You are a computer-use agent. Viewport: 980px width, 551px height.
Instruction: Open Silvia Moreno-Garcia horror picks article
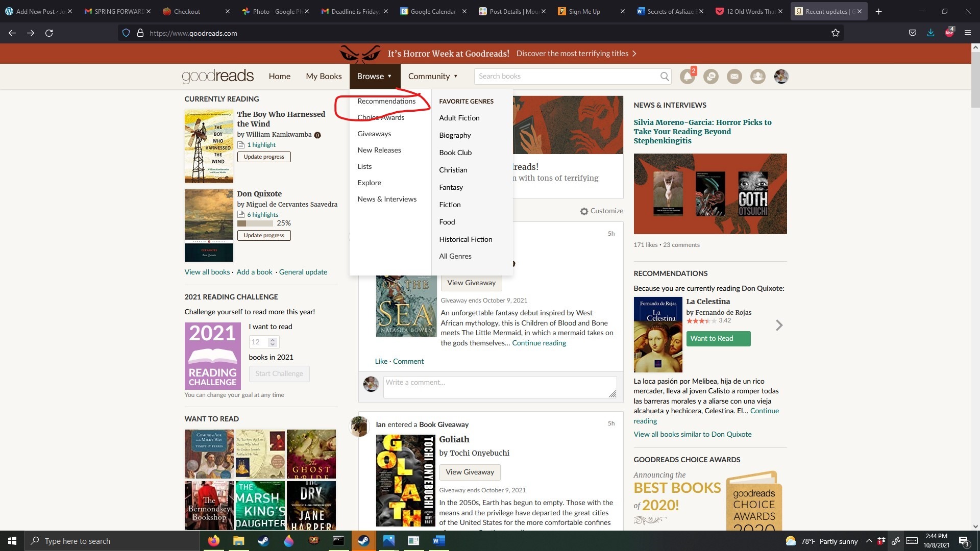pyautogui.click(x=702, y=132)
